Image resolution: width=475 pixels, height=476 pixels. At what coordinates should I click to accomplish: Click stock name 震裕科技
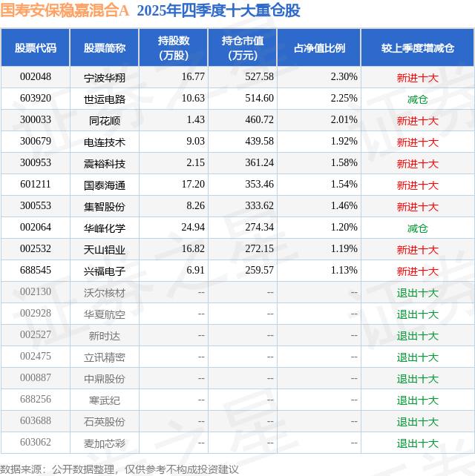pyautogui.click(x=104, y=164)
